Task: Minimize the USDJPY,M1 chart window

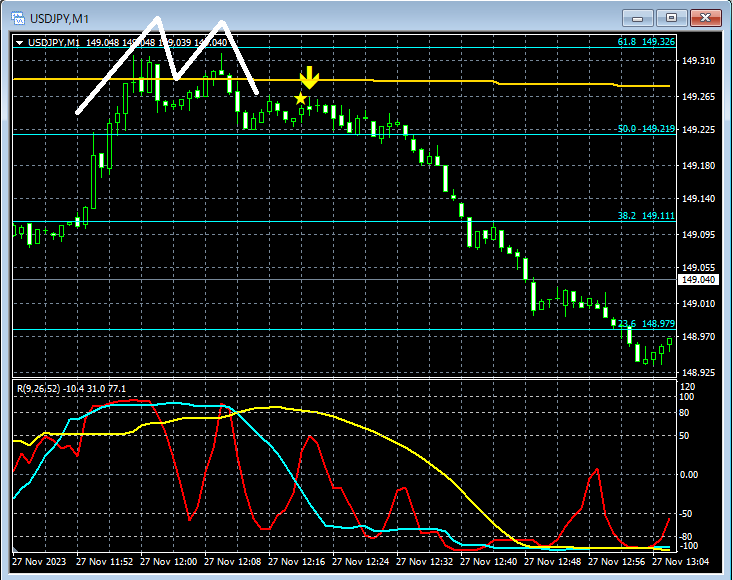Action: [x=637, y=18]
